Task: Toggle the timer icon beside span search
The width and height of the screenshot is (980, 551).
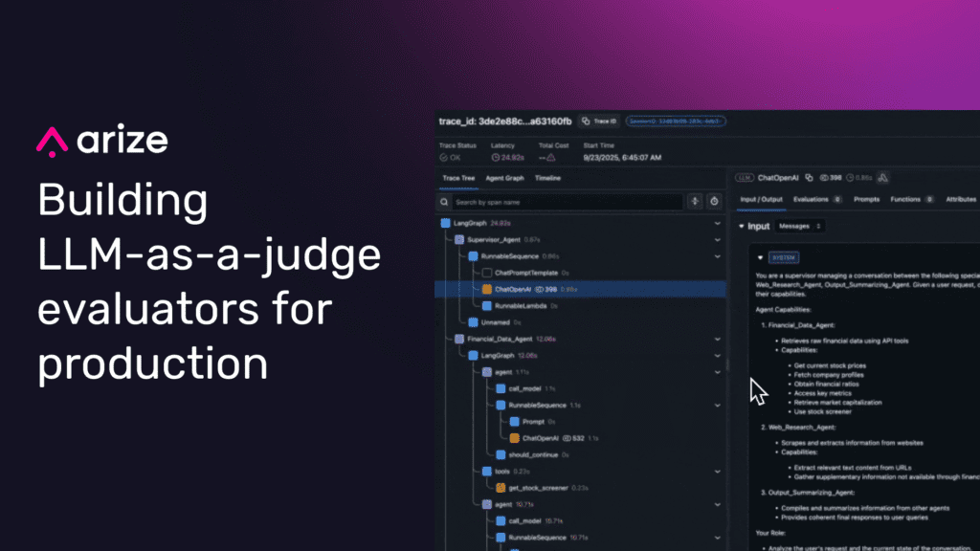Action: click(x=714, y=201)
